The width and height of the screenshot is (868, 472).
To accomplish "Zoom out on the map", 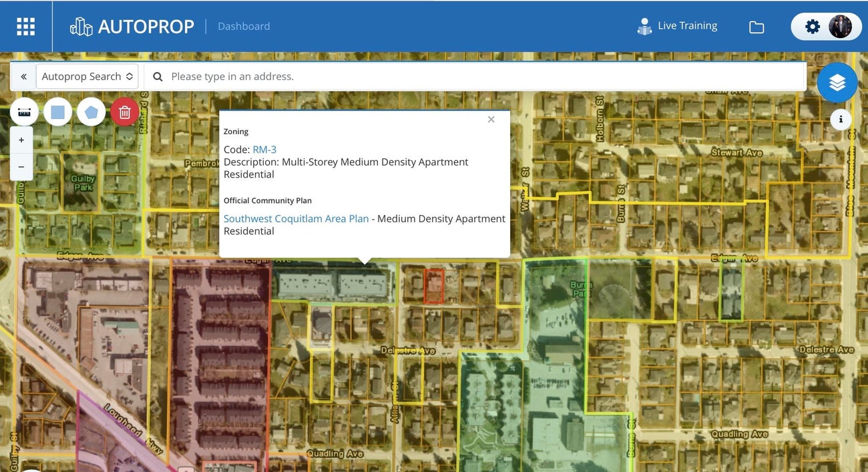I will [x=21, y=166].
